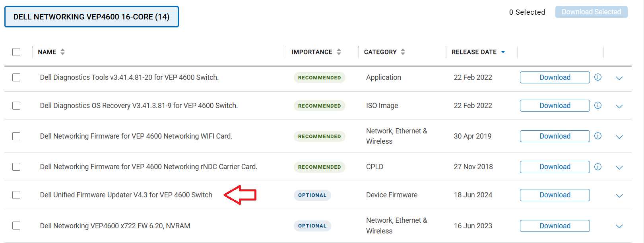Image resolution: width=644 pixels, height=243 pixels.
Task: Select checkbox for Unified Firmware Updater V4.3
Action: click(16, 195)
